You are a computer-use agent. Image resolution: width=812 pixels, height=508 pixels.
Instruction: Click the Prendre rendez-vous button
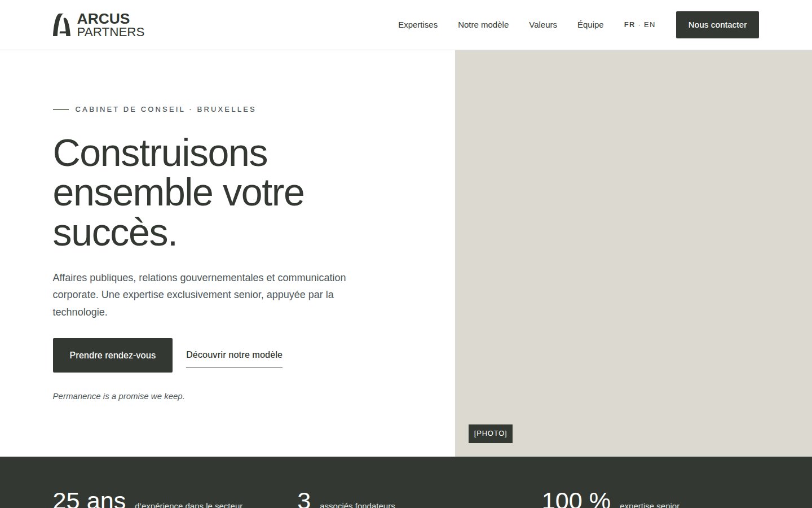(x=113, y=355)
